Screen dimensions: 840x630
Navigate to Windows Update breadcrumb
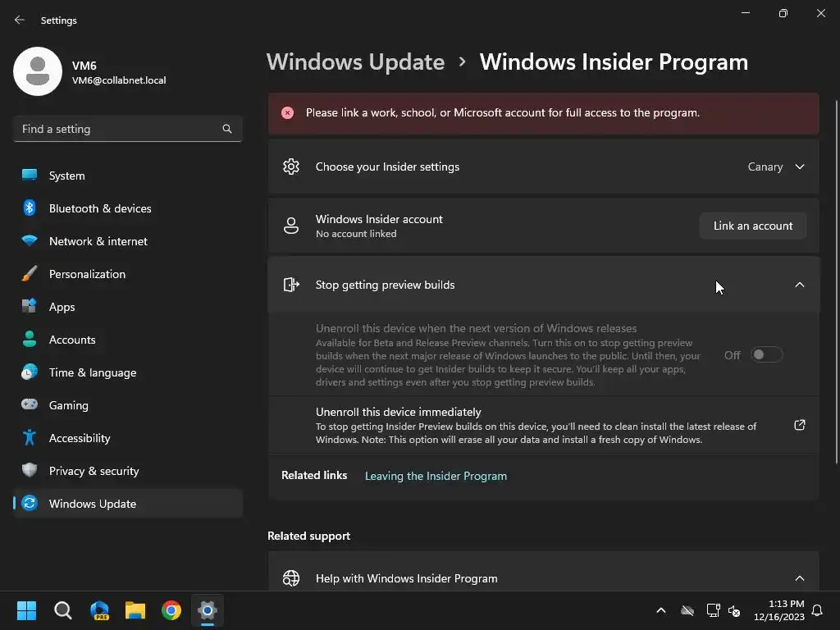tap(355, 62)
